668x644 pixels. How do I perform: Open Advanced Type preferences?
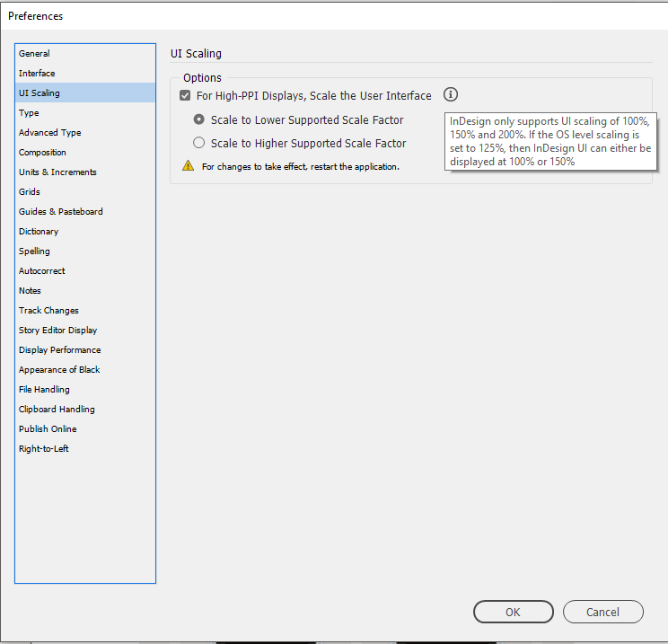pyautogui.click(x=85, y=133)
